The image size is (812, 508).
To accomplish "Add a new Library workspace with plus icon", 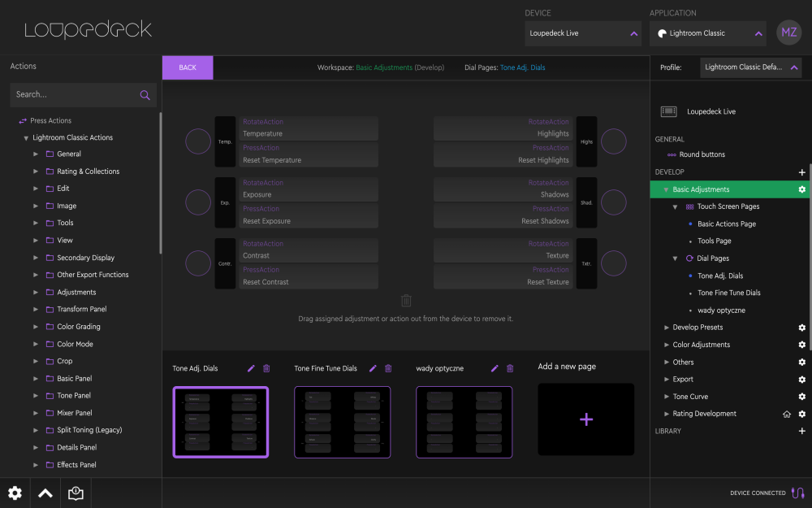I will 801,431.
